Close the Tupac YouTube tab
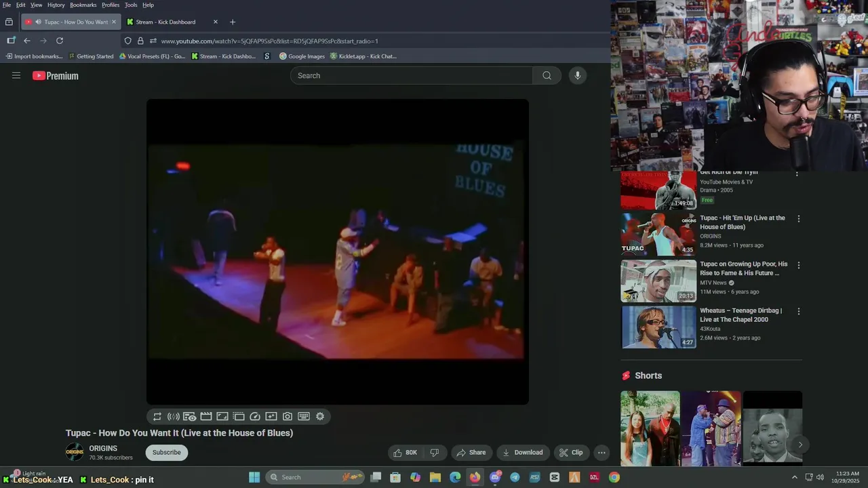The image size is (868, 488). [x=113, y=22]
